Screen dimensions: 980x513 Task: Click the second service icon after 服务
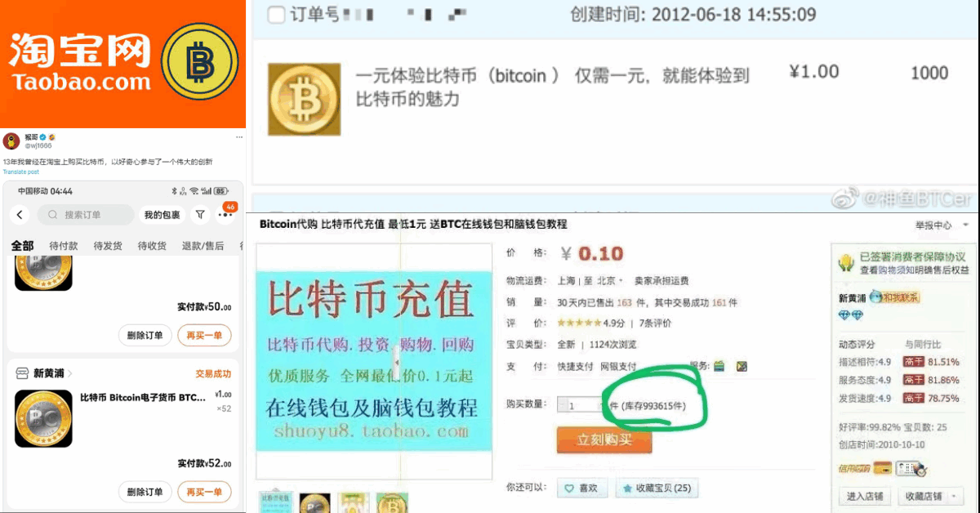click(x=742, y=366)
